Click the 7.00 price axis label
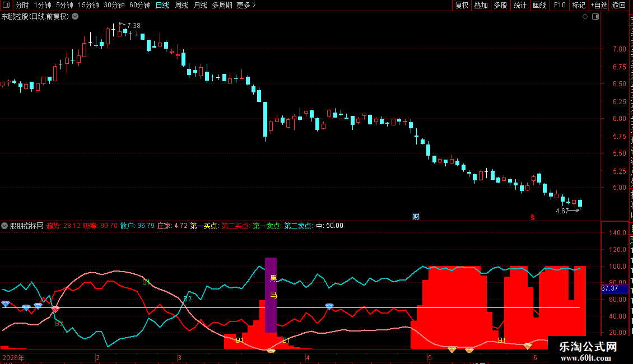The height and width of the screenshot is (364, 633). pos(619,49)
